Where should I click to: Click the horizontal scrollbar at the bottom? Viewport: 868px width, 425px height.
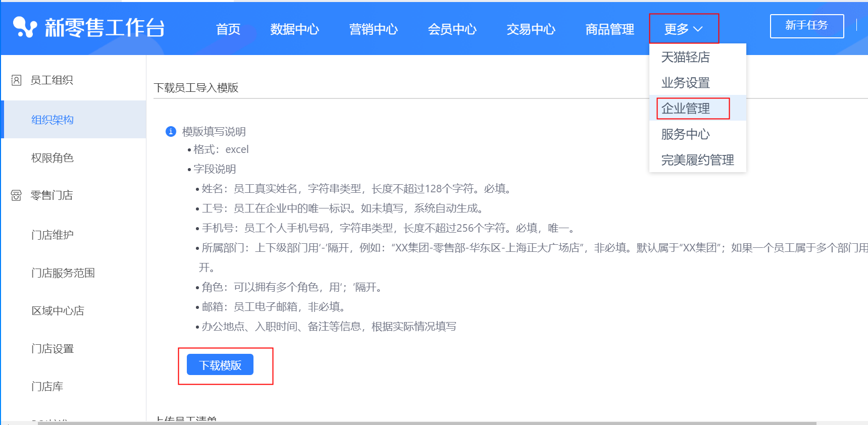(x=427, y=423)
